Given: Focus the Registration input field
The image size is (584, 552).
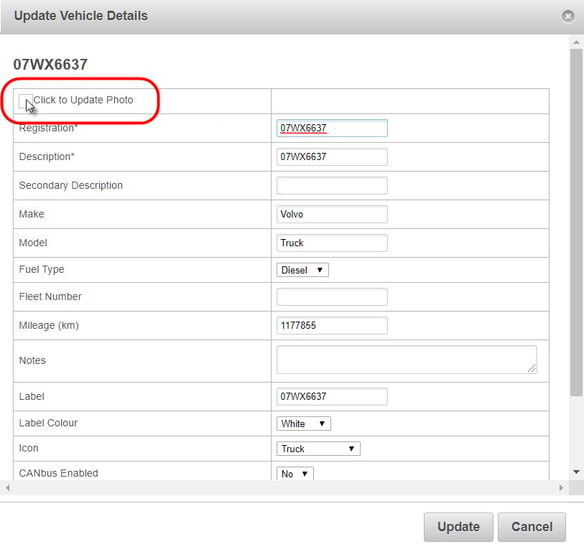Looking at the screenshot, I should 332,128.
